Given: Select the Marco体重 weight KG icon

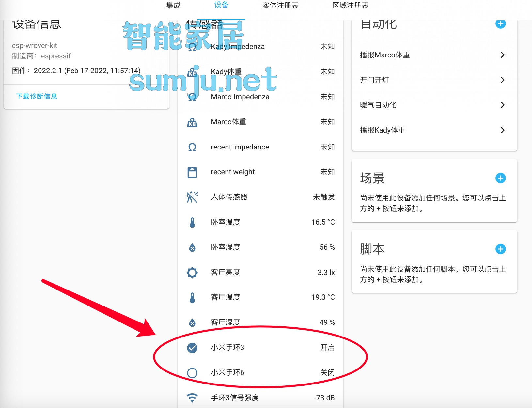Looking at the screenshot, I should point(193,122).
